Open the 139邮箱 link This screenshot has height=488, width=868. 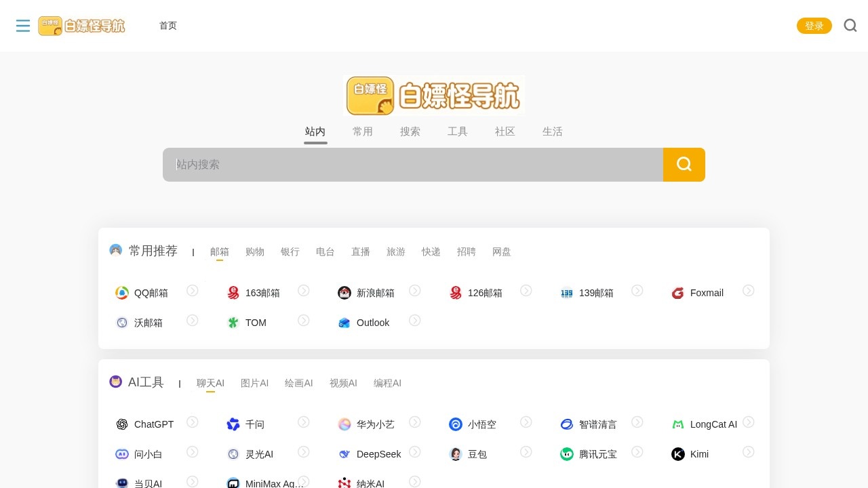[596, 293]
